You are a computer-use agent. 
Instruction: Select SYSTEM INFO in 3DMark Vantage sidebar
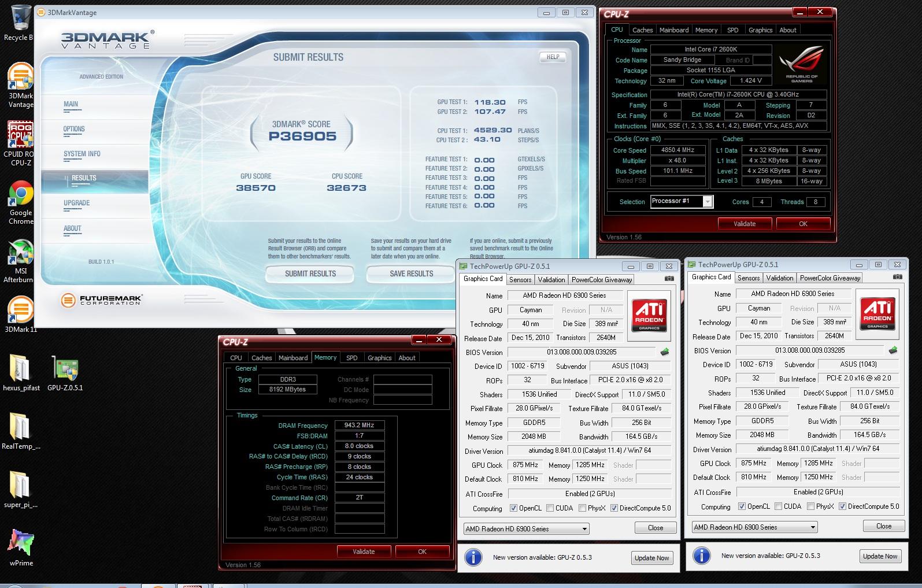82,154
